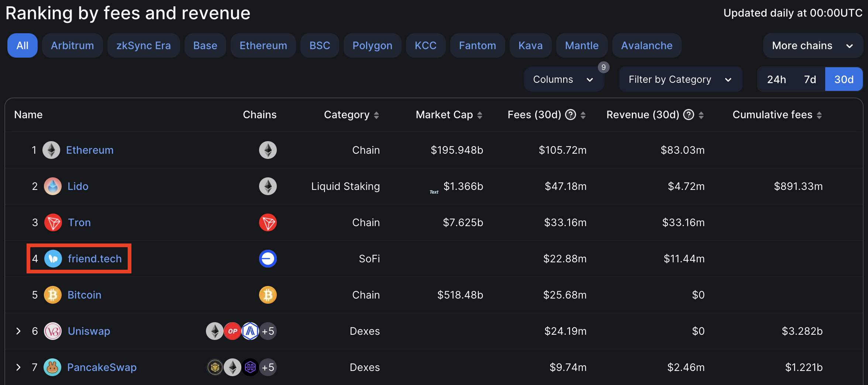Click the Tron chain icon in Chains column
The image size is (868, 385).
tap(268, 222)
